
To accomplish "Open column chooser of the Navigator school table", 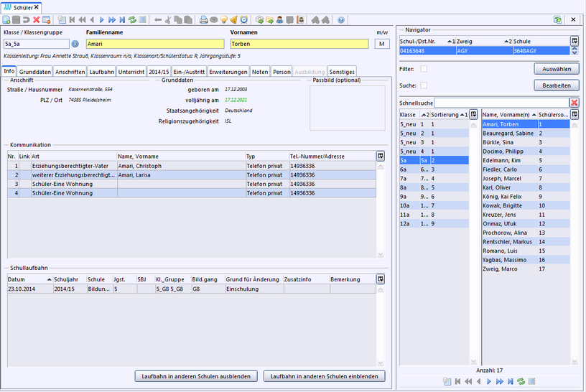I will pos(574,41).
